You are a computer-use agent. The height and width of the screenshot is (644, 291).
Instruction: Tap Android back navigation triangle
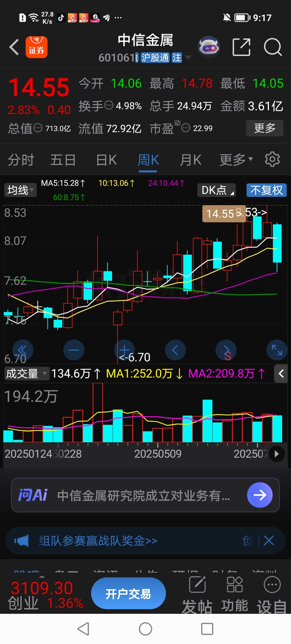83,629
